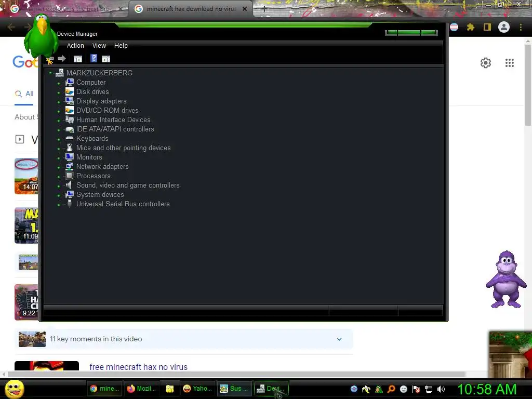Expand the System devices node
The height and width of the screenshot is (399, 532).
pyautogui.click(x=59, y=195)
